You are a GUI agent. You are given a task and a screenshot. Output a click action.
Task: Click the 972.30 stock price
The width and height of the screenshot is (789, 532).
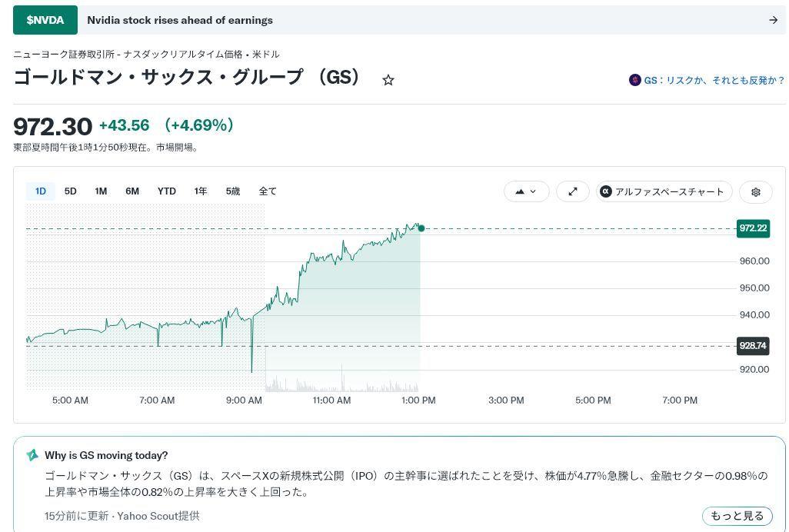click(53, 126)
